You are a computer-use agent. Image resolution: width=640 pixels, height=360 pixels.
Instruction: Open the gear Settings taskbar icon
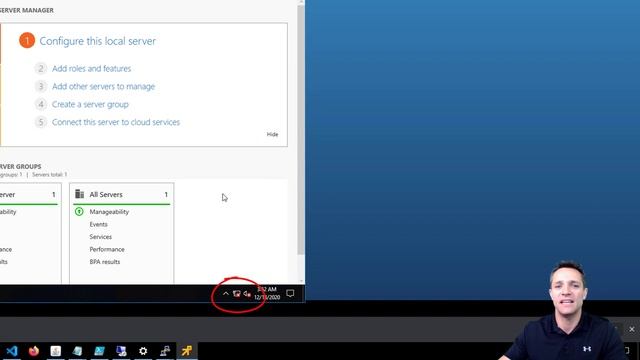143,351
